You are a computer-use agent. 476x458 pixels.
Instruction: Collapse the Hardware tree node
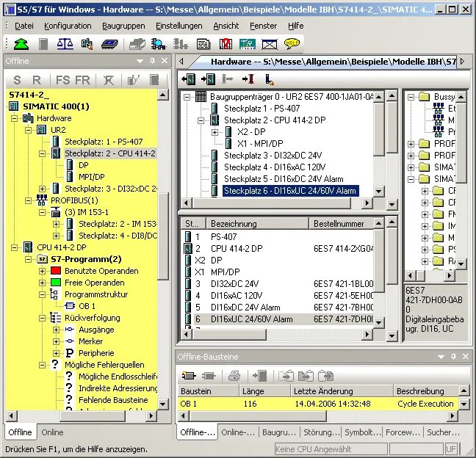click(x=14, y=118)
